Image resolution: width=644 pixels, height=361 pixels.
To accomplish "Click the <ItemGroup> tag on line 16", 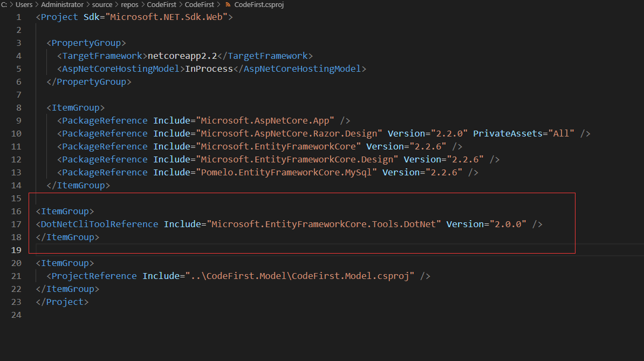I will click(x=65, y=211).
